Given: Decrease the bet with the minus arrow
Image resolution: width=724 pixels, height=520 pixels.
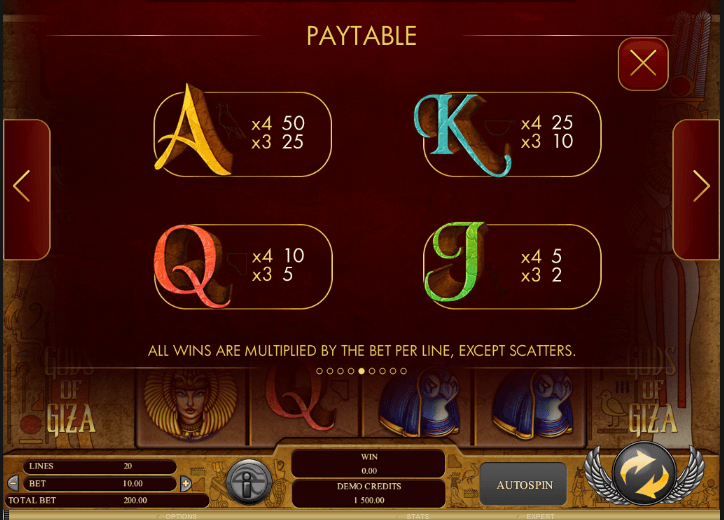Looking at the screenshot, I should click(13, 484).
